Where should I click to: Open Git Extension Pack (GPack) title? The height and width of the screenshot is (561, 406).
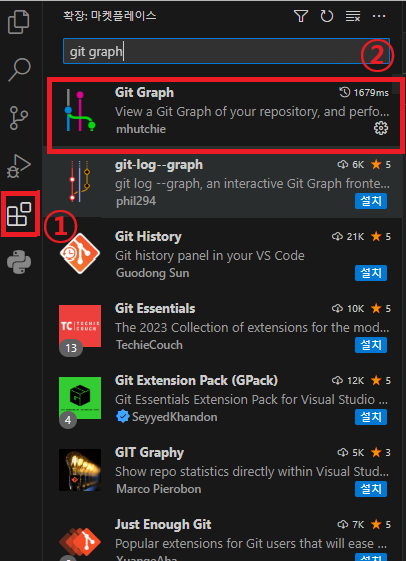pyautogui.click(x=196, y=380)
